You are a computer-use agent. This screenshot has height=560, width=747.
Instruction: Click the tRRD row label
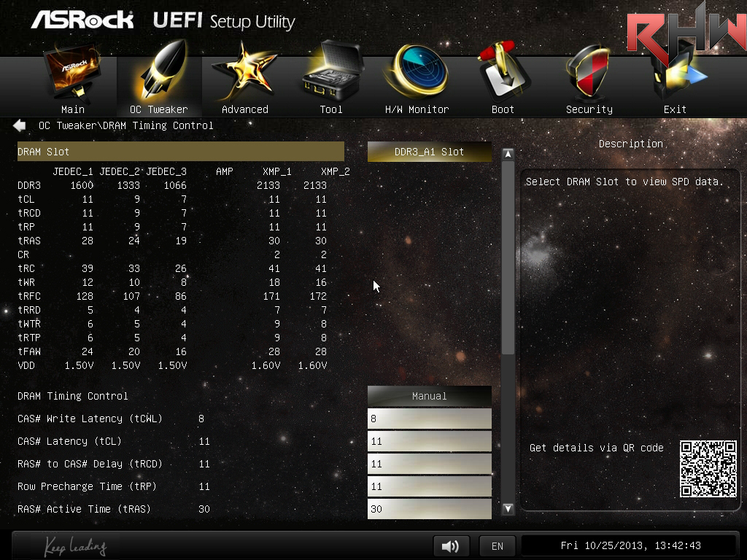click(x=29, y=310)
